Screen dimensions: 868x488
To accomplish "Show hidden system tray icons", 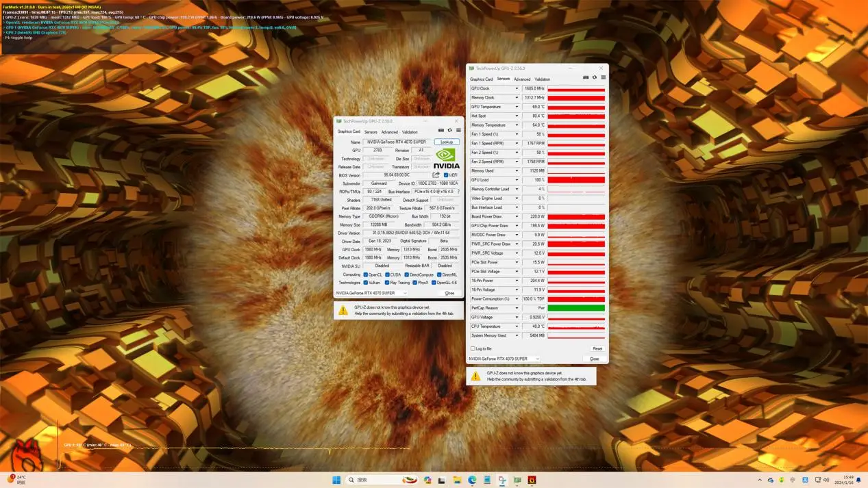I will [760, 480].
